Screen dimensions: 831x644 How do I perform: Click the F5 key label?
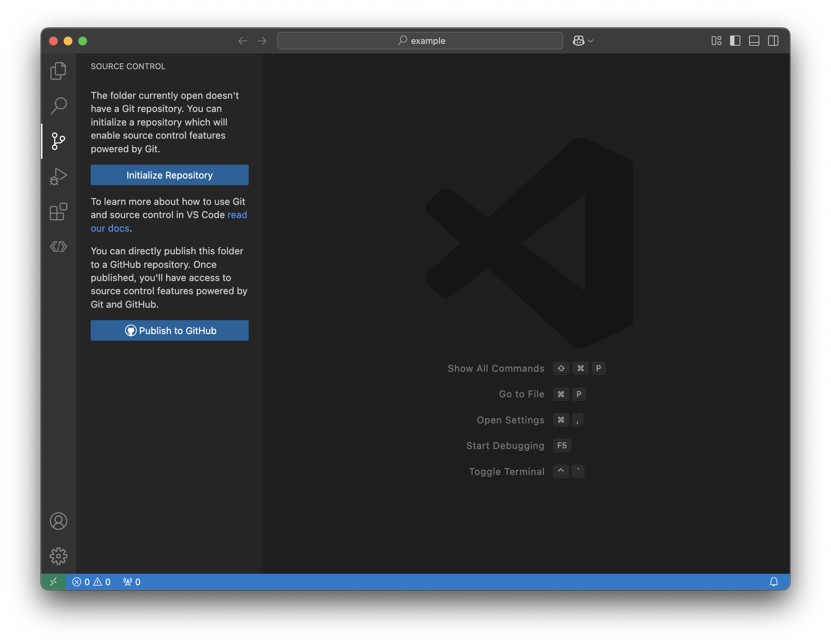click(x=562, y=446)
